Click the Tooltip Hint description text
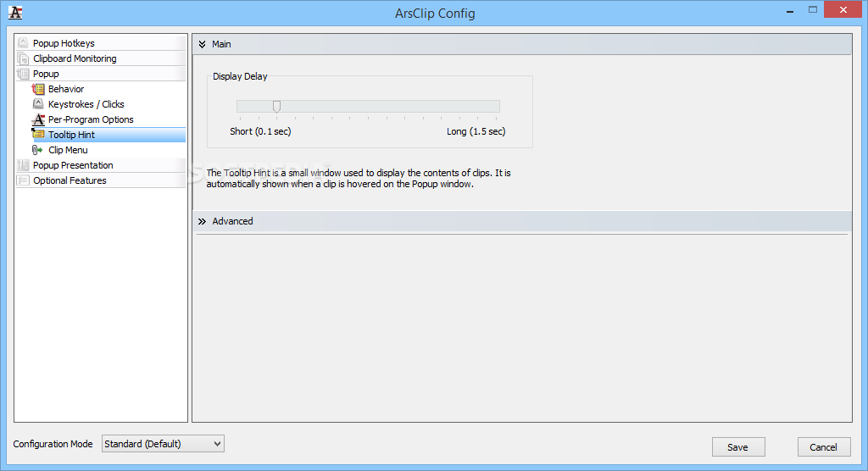868x471 pixels. 359,178
